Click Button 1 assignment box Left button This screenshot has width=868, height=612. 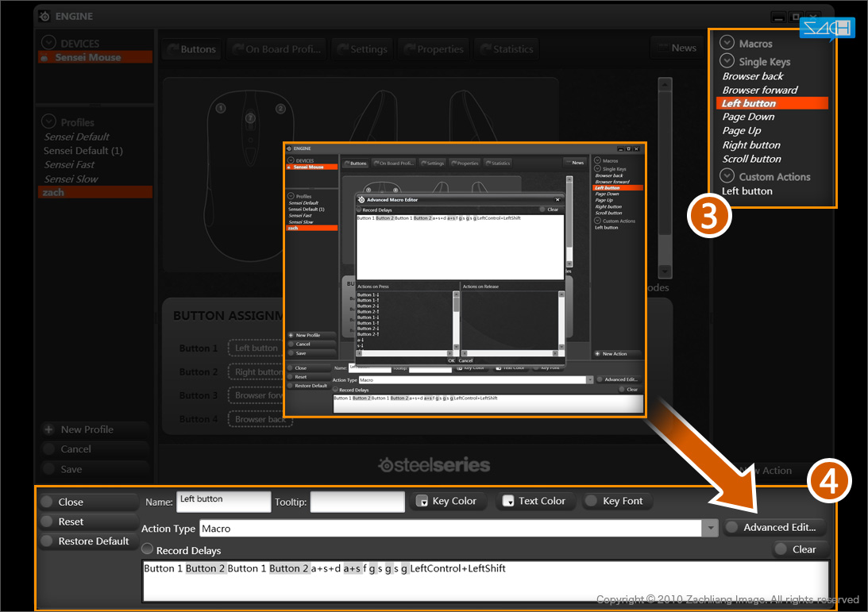[x=256, y=348]
